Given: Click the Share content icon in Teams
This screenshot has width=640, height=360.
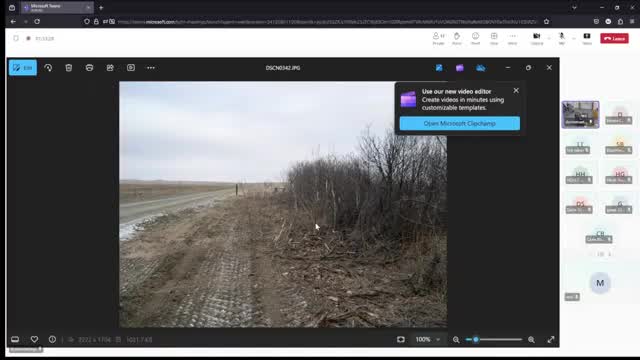Looking at the screenshot, I should point(587,38).
